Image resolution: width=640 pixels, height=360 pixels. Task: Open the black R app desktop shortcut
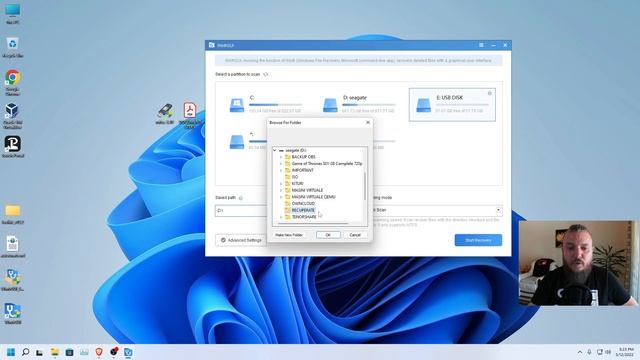tap(13, 147)
